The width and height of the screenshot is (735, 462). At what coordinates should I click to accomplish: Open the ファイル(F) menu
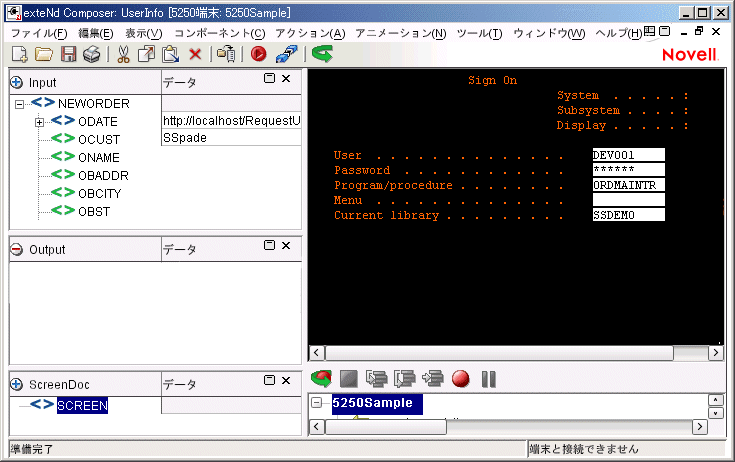(x=39, y=33)
